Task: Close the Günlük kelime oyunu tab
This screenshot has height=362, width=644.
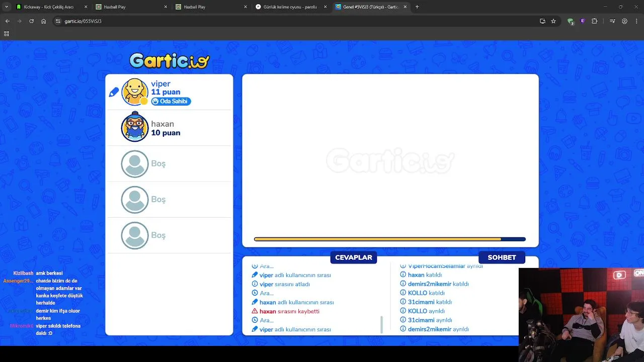Action: 325,7
